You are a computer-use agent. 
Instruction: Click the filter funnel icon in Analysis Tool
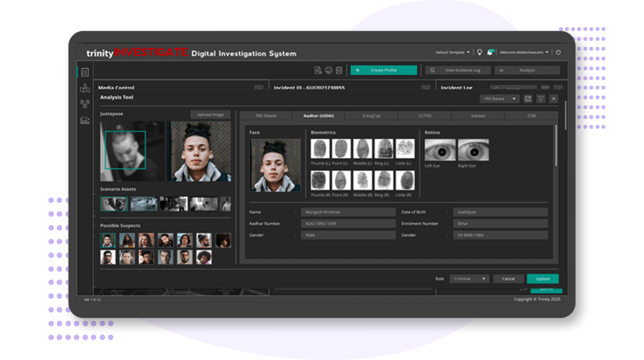coord(541,99)
